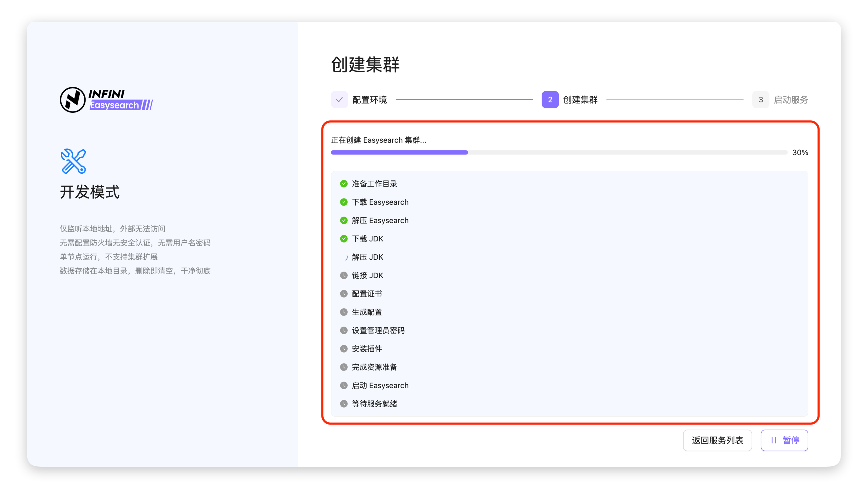The height and width of the screenshot is (499, 868).
Task: Click the checkmark icon of step 配置环境
Action: click(339, 100)
